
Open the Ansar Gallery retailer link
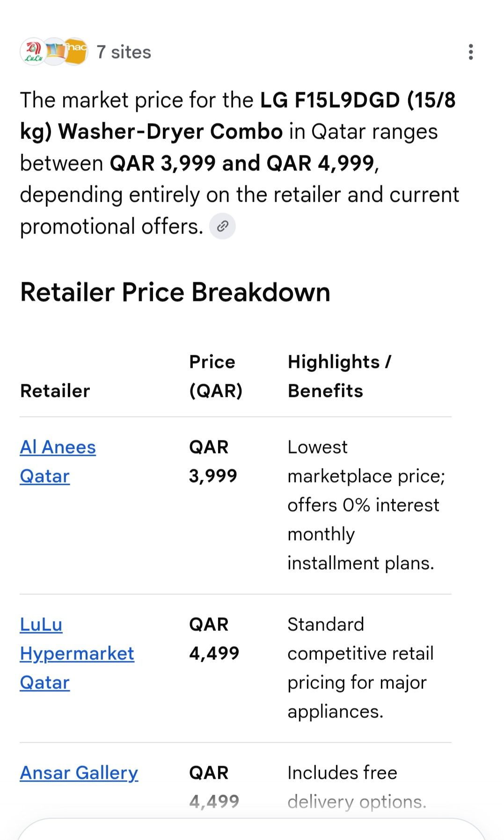click(x=79, y=773)
